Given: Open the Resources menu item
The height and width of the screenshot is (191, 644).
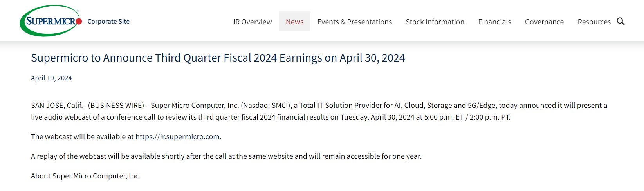Looking at the screenshot, I should pyautogui.click(x=594, y=22).
